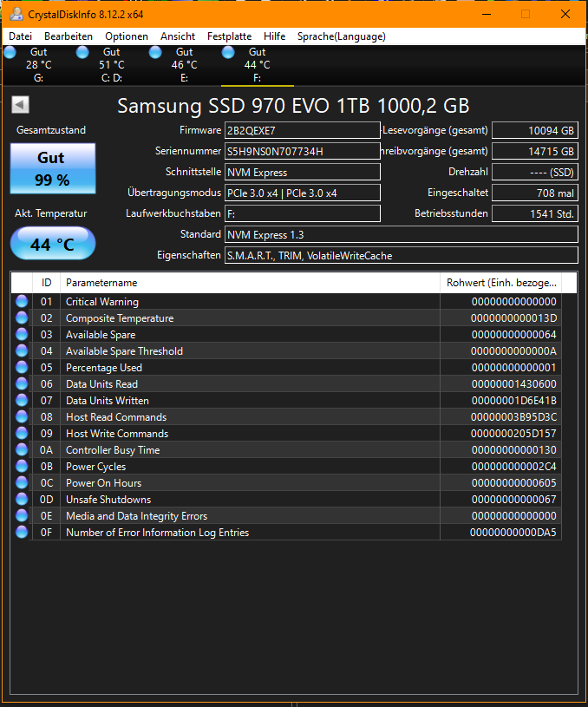
Task: Click the status orb of Available Spare Threshold
Action: 22,350
